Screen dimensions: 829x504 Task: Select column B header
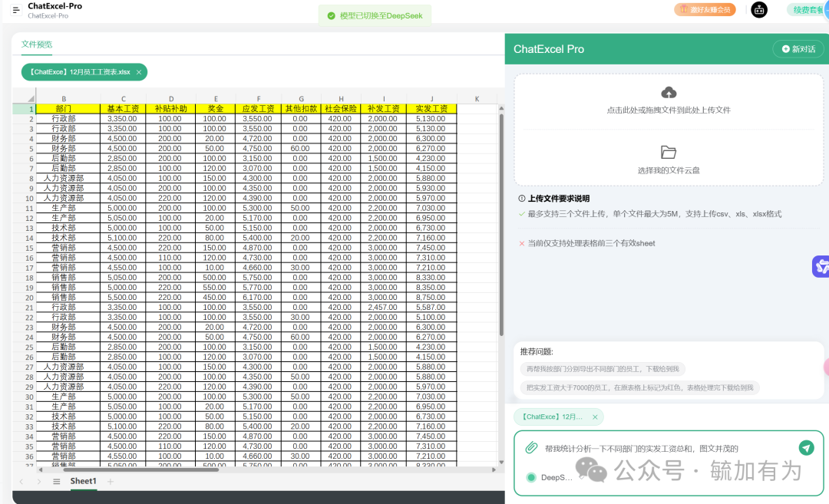pos(64,99)
